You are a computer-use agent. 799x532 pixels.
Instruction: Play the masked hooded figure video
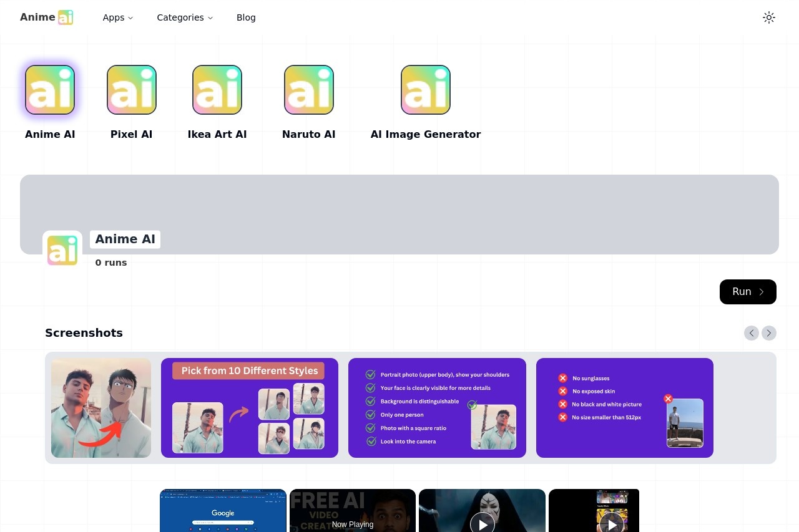pyautogui.click(x=482, y=511)
